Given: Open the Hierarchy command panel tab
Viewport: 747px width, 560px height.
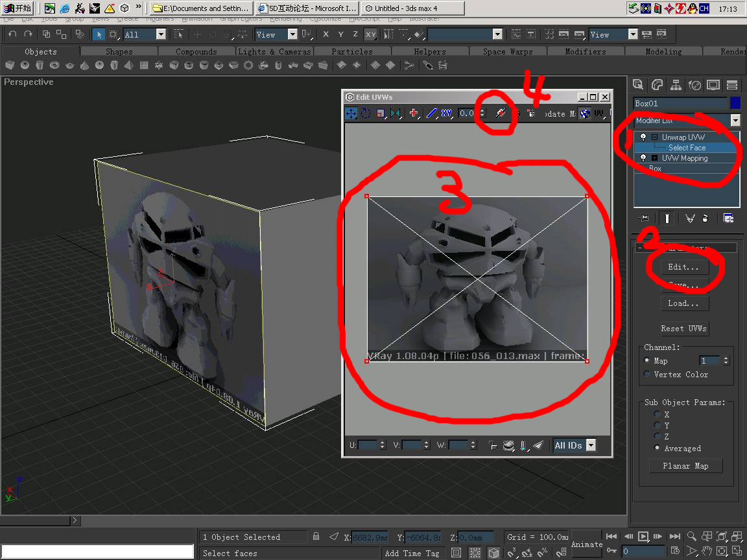Looking at the screenshot, I should click(x=676, y=85).
